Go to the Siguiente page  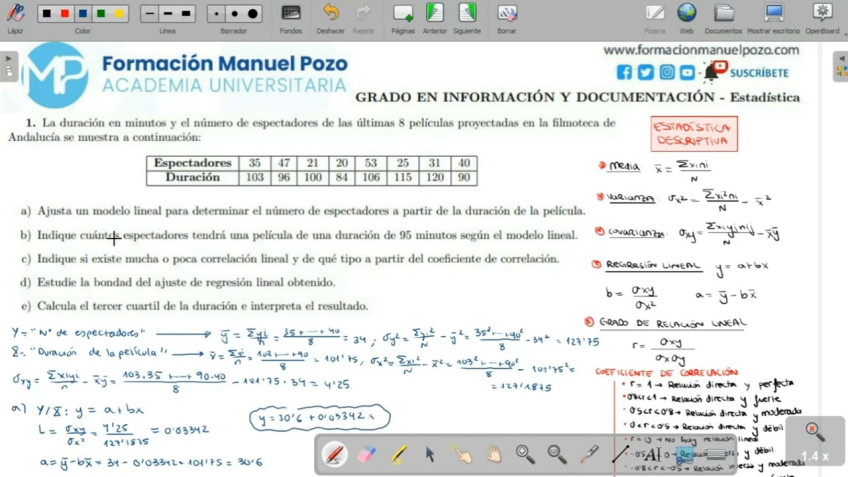[x=467, y=14]
